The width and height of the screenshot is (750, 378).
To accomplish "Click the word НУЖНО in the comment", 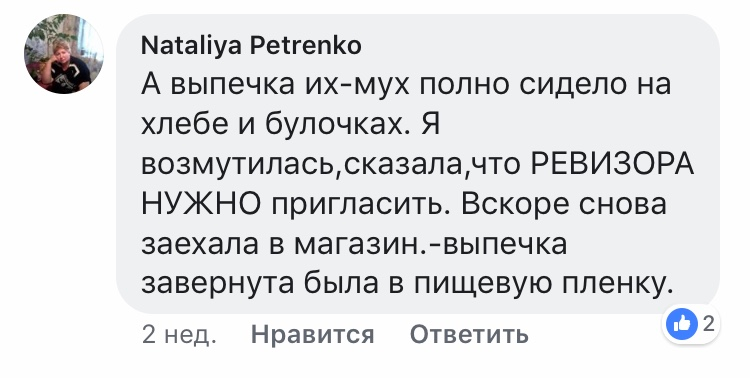I will 201,204.
